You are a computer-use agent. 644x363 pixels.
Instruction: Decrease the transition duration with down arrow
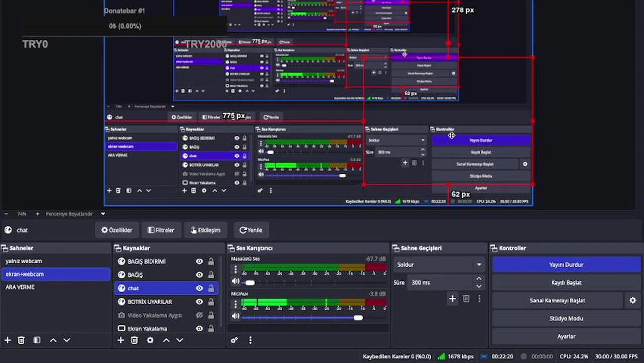[479, 286]
